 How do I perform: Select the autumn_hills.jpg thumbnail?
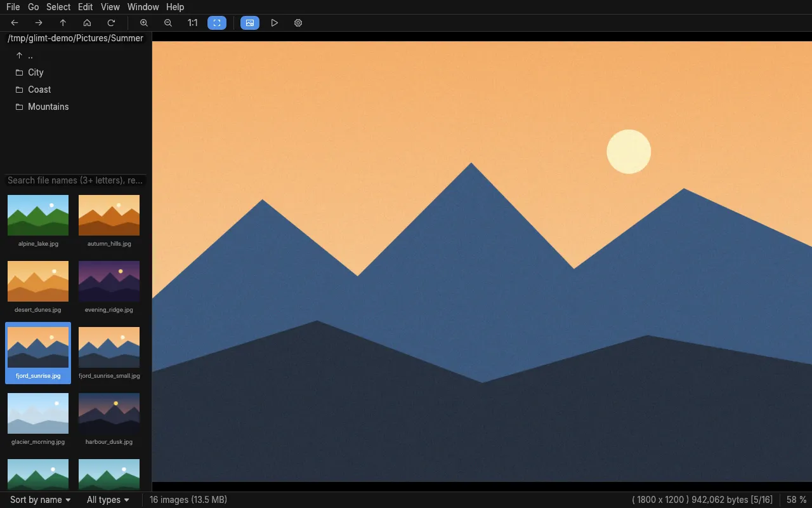pyautogui.click(x=109, y=221)
